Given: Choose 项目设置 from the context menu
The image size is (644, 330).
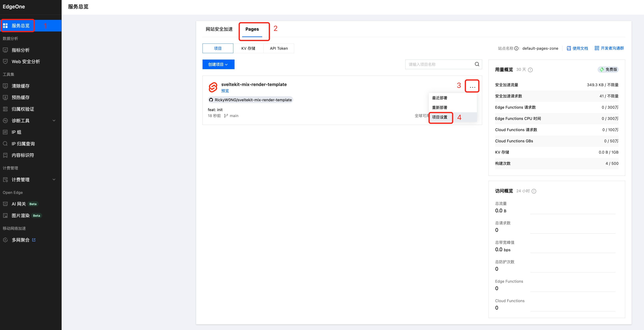Looking at the screenshot, I should (439, 117).
